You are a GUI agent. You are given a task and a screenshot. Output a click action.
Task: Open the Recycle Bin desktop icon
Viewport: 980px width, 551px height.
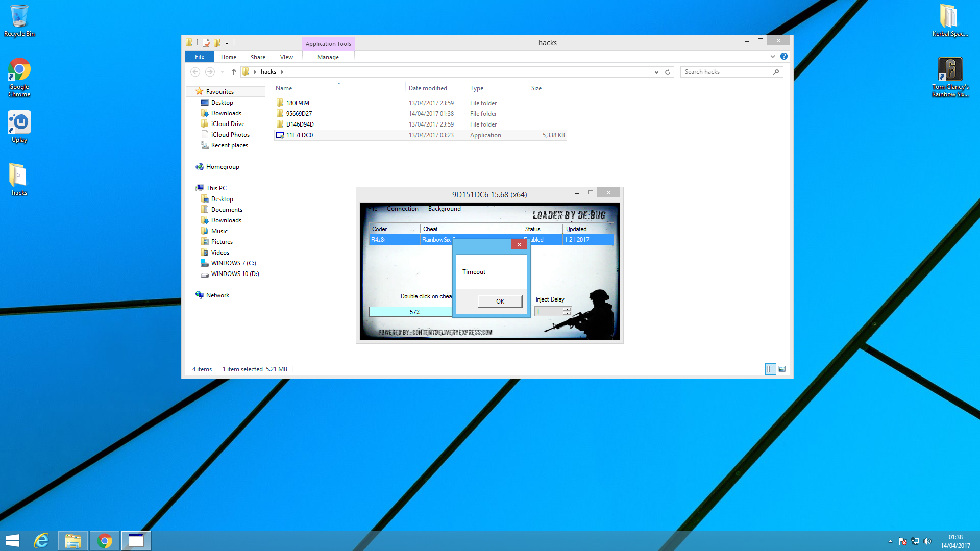tap(19, 20)
